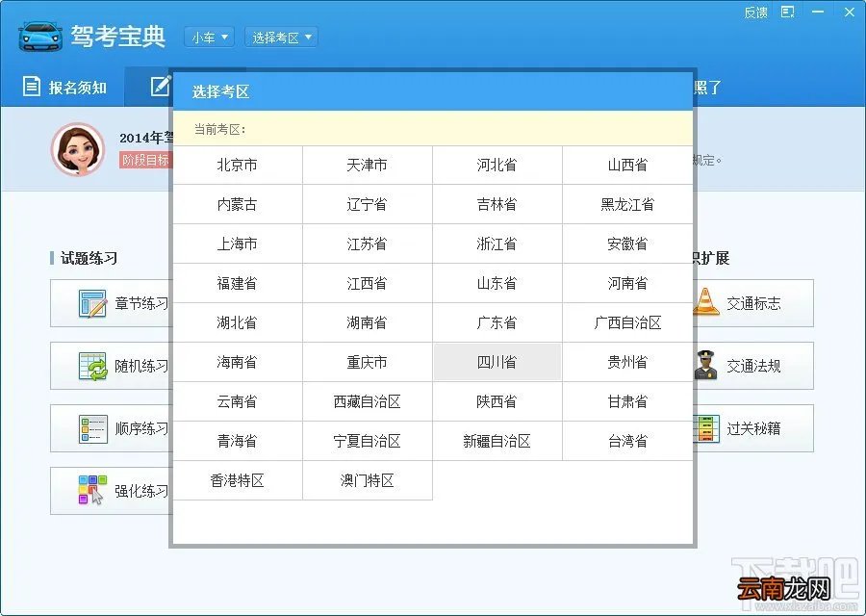Open the 交通标志 button
Viewport: 866px width, 616px height.
(752, 303)
